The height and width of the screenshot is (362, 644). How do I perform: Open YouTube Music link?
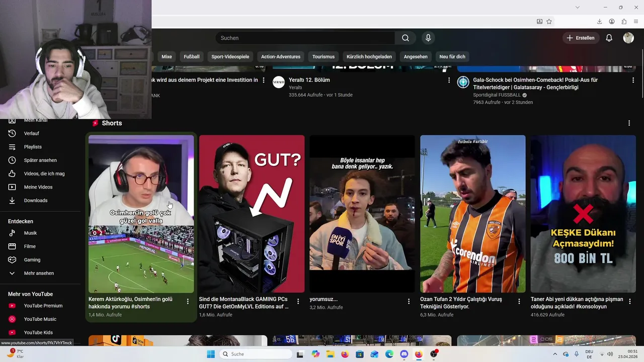click(x=40, y=319)
